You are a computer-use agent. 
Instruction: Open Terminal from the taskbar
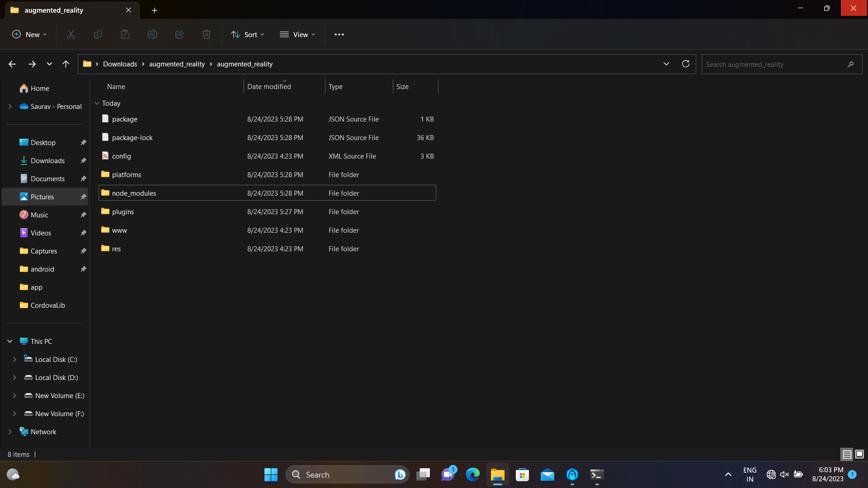597,474
